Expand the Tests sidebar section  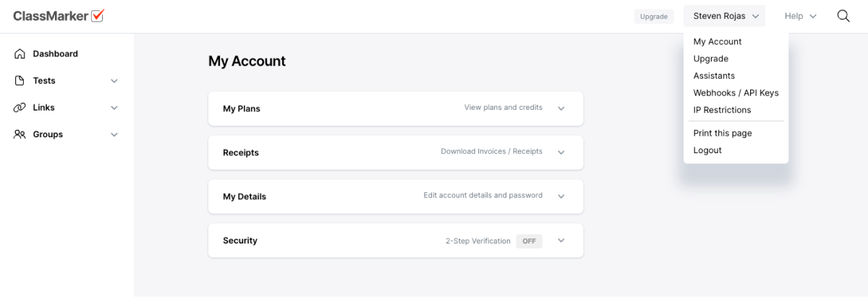114,81
